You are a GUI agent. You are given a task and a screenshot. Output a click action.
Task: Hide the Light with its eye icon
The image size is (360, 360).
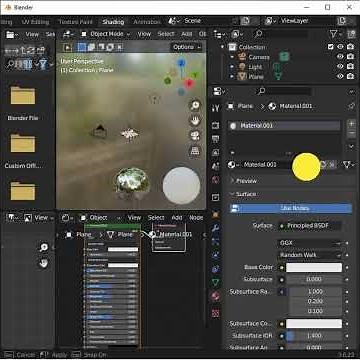click(x=340, y=67)
